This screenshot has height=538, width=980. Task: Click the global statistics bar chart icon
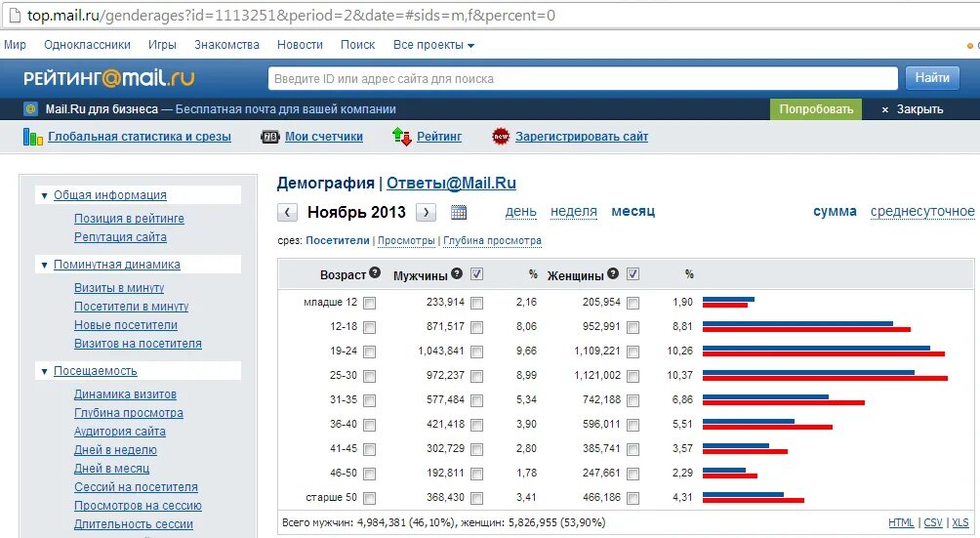tap(32, 137)
